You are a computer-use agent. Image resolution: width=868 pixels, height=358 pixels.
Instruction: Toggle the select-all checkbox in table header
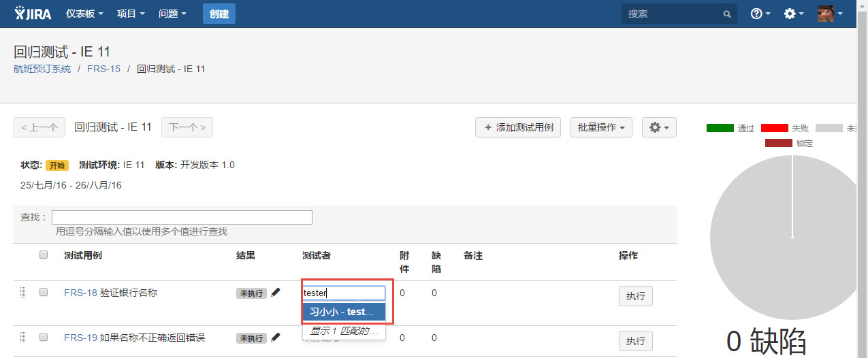tap(44, 255)
